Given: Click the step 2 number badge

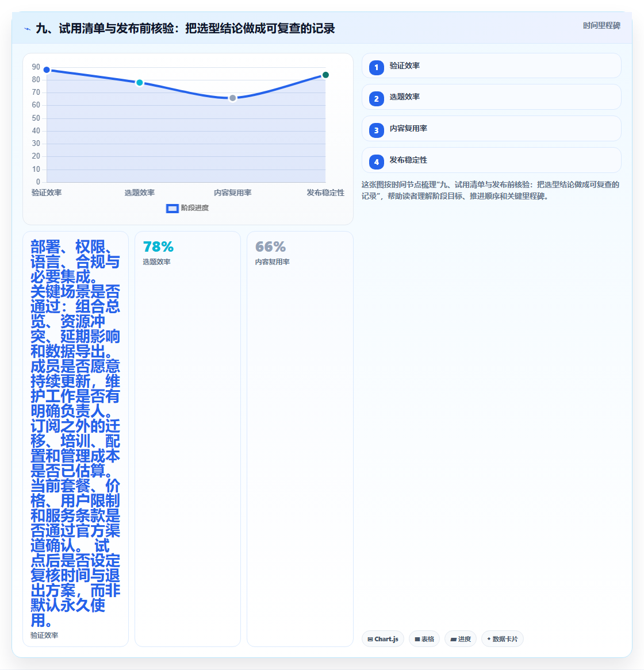Looking at the screenshot, I should [x=376, y=99].
